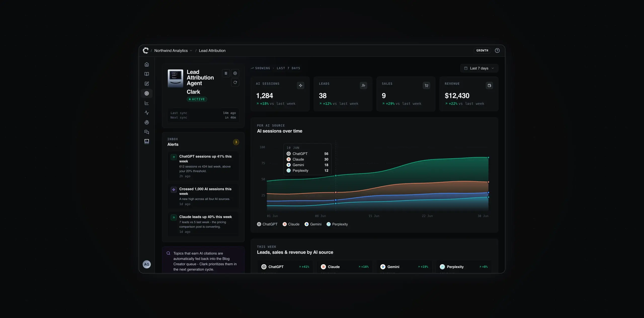Click the Perplexity +8% source card

click(463, 267)
